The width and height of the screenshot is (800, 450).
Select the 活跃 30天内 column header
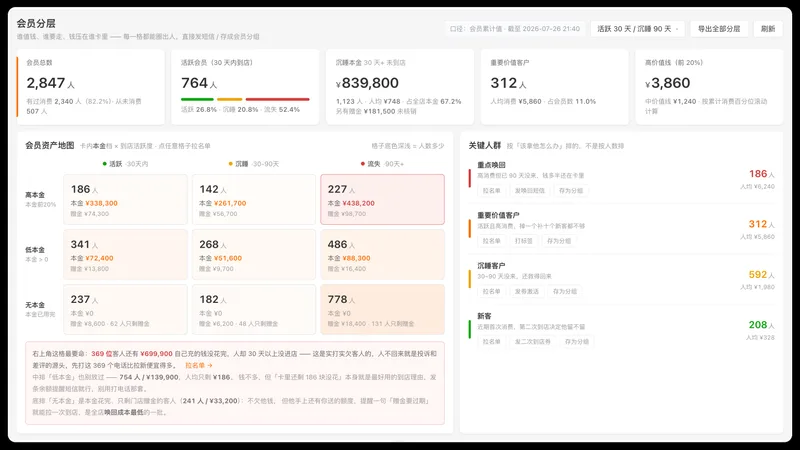tap(125, 164)
